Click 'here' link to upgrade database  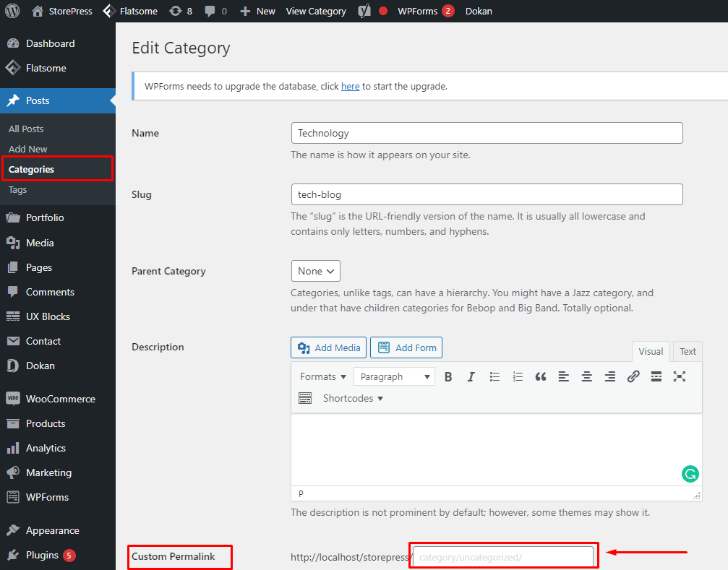click(350, 86)
